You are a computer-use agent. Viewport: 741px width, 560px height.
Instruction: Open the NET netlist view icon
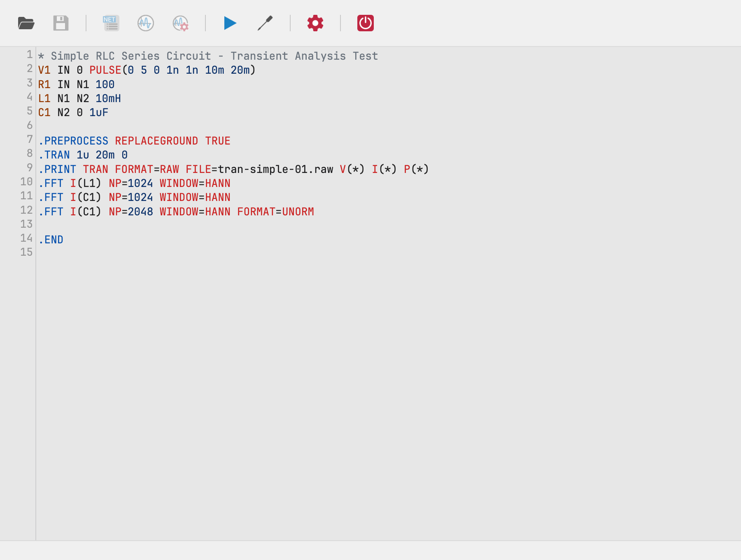111,23
